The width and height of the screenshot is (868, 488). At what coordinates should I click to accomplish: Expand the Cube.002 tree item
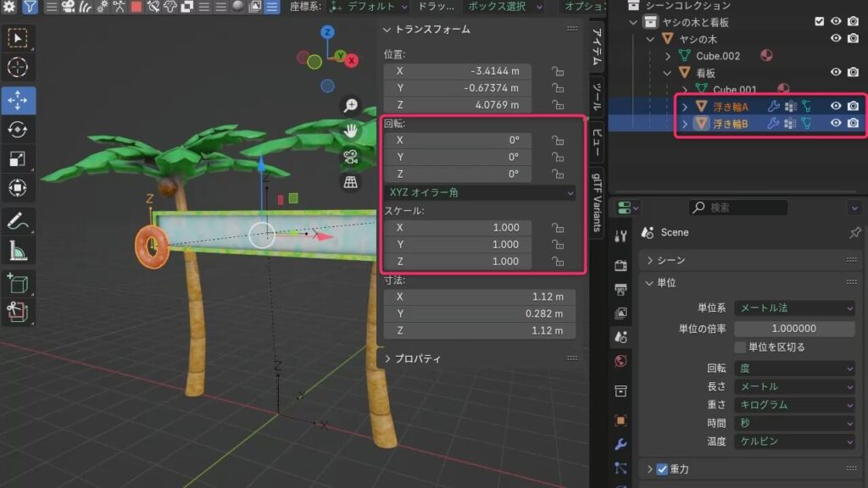coord(668,56)
